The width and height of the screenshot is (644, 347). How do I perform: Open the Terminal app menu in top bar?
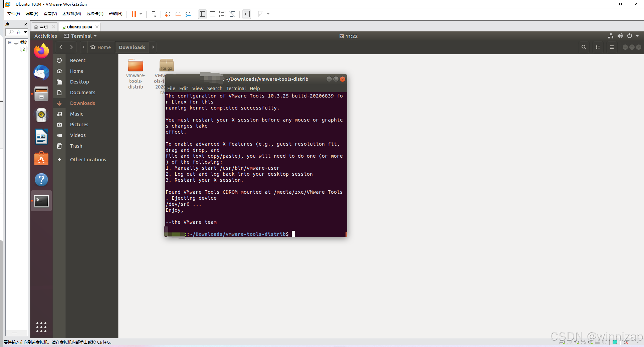(80, 36)
